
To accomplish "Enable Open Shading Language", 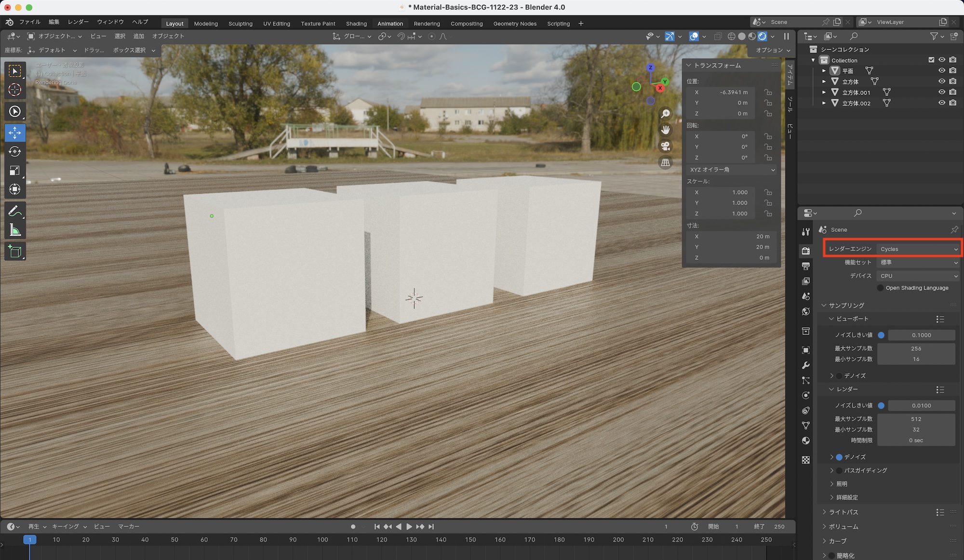I will (881, 288).
